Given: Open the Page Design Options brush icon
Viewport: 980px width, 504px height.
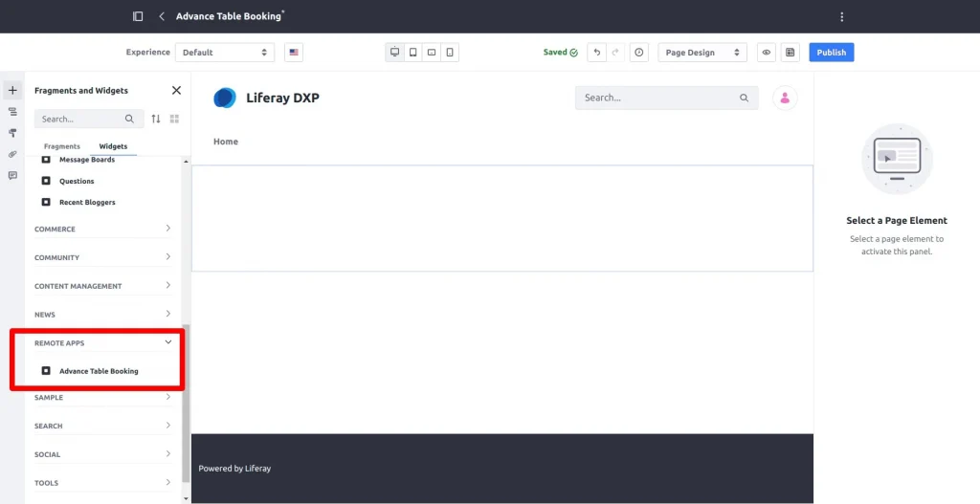Looking at the screenshot, I should 12,133.
